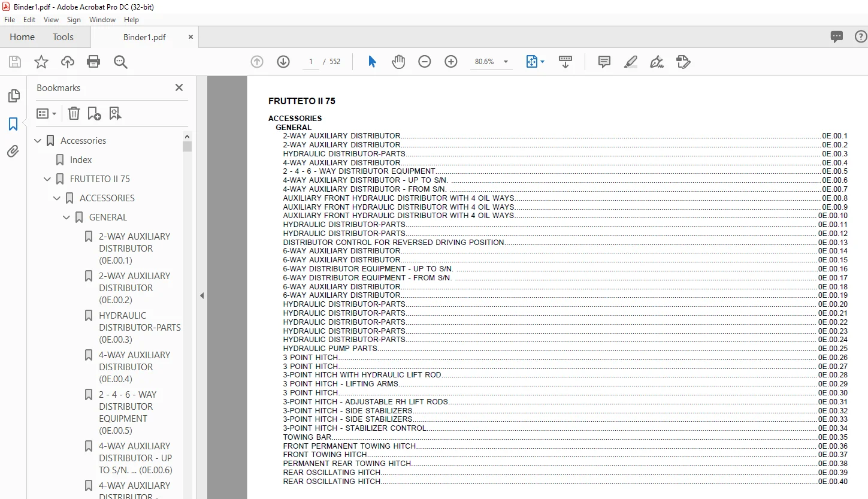
Task: Click the page number input field
Action: (x=311, y=62)
